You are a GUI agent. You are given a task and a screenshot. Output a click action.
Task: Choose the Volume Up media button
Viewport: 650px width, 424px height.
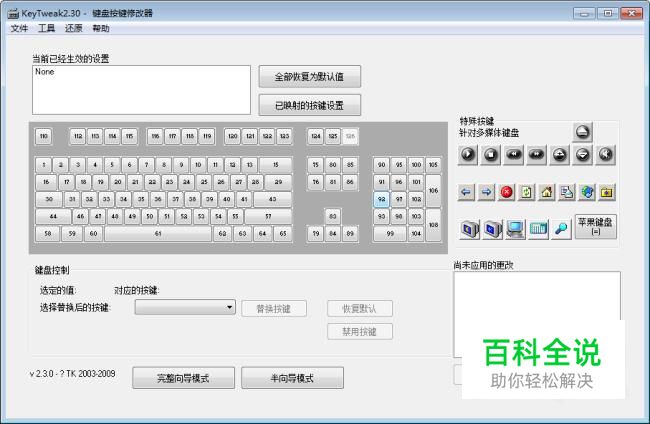pos(559,155)
